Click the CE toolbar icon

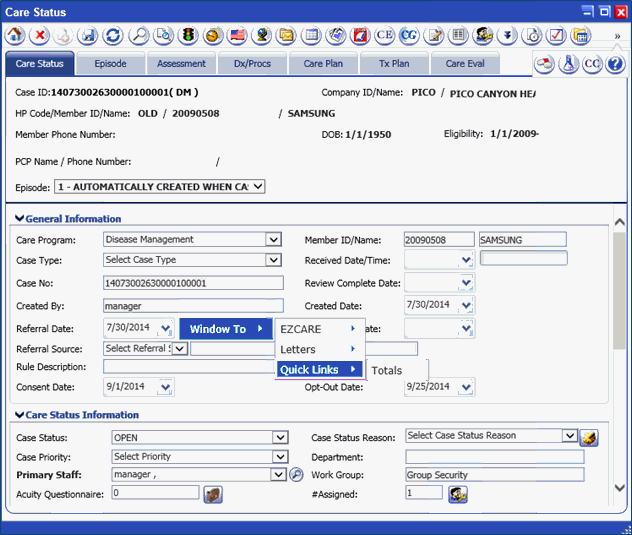(x=384, y=35)
